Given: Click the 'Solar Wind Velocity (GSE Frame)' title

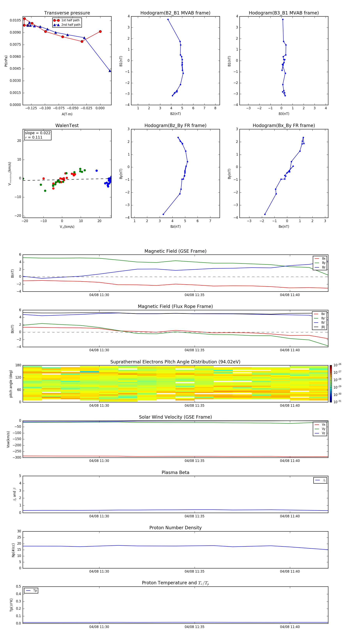Looking at the screenshot, I should coord(175,417).
